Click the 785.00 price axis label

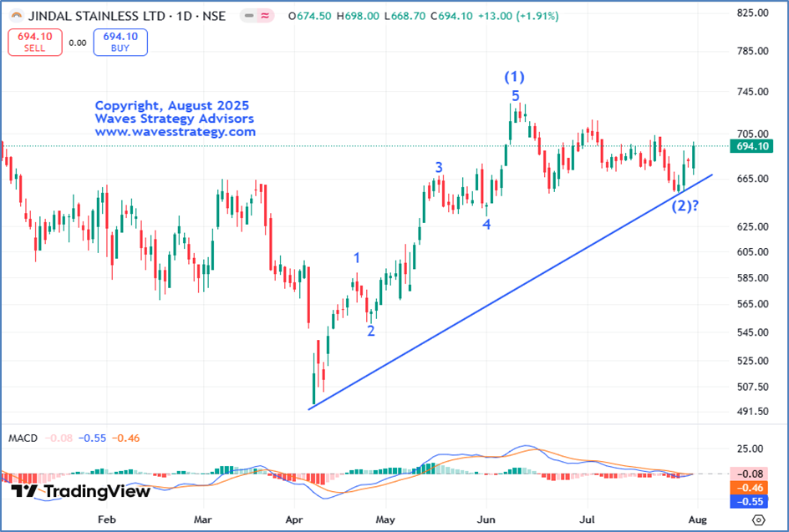[753, 51]
